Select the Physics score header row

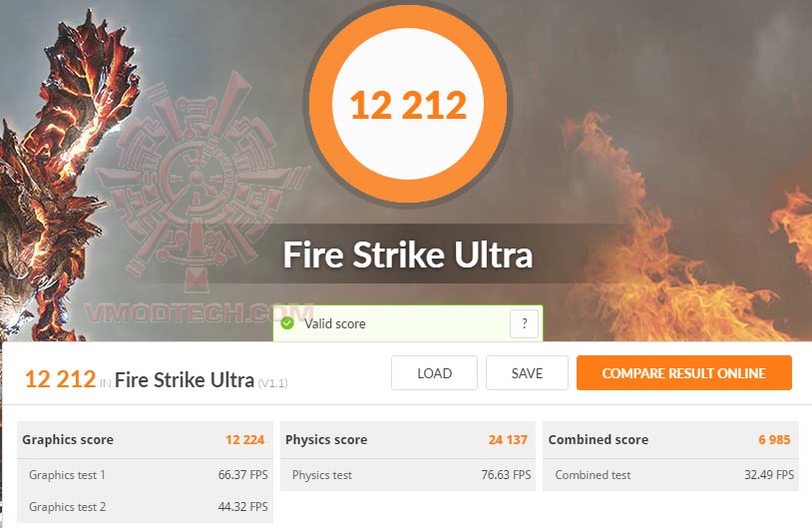(x=408, y=439)
